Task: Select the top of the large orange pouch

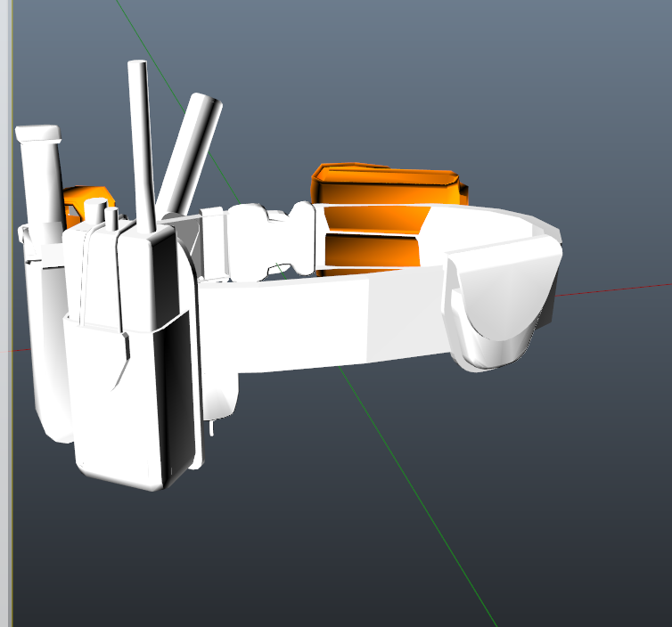Action: click(383, 173)
